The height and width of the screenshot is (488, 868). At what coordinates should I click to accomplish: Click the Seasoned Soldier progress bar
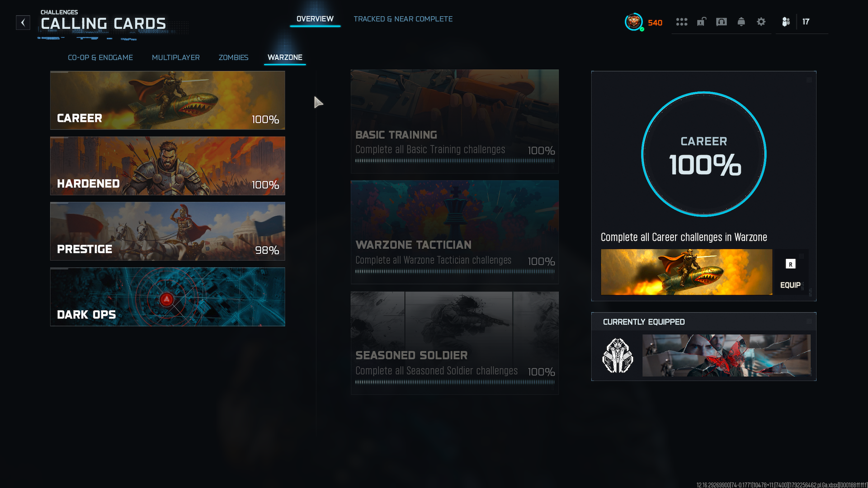pos(455,382)
